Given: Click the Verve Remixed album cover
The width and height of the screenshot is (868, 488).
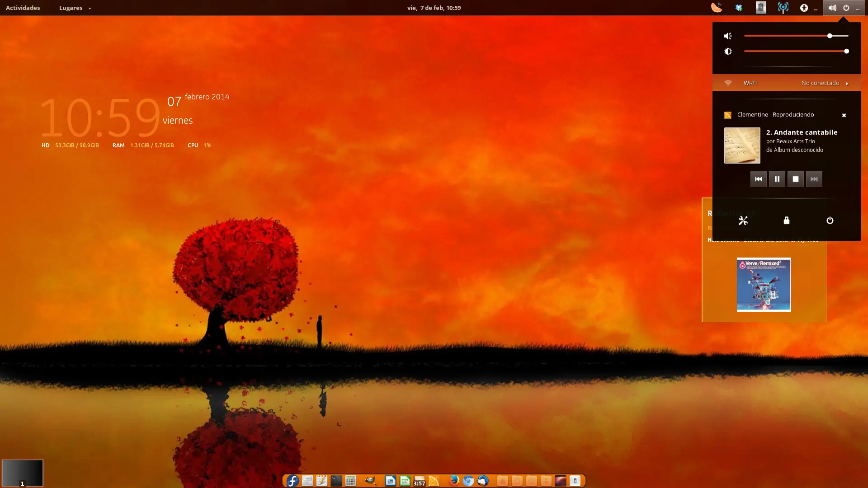Looking at the screenshot, I should (764, 285).
